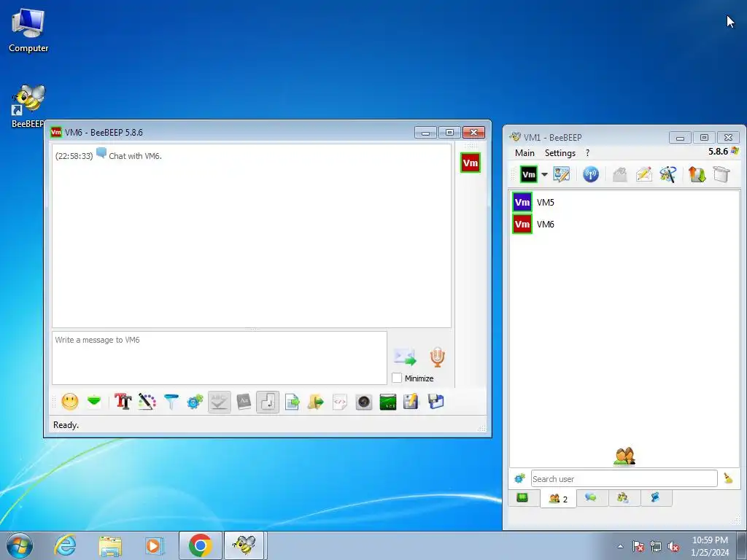Click the edit profile card icon

click(x=562, y=174)
